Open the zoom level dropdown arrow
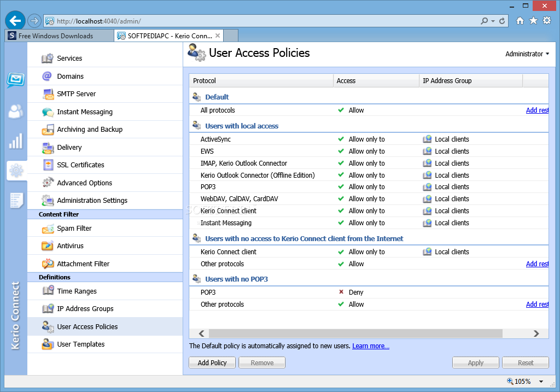This screenshot has height=392, width=560. coord(541,382)
